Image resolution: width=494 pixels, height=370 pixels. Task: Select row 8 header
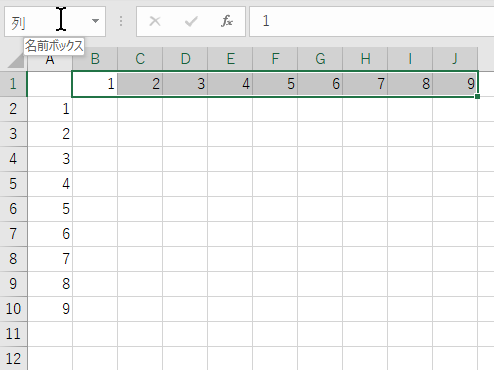[x=13, y=259]
